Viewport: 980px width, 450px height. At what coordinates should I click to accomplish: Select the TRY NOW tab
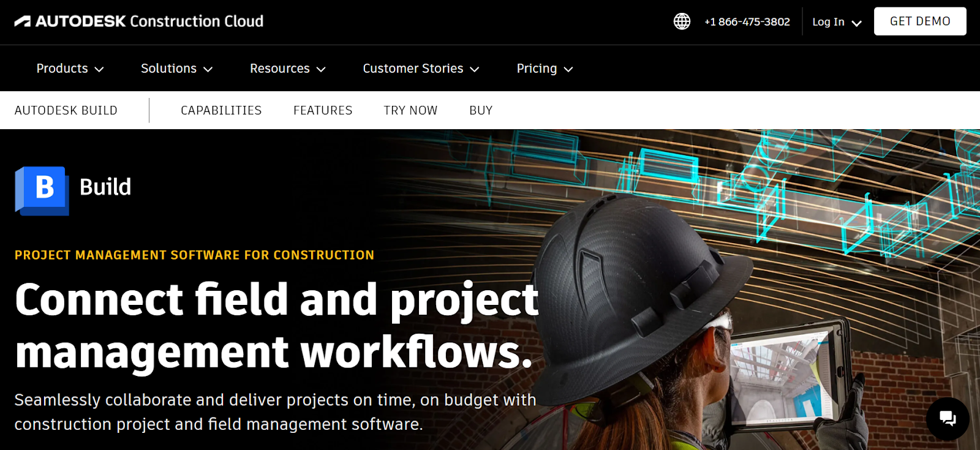(x=410, y=110)
